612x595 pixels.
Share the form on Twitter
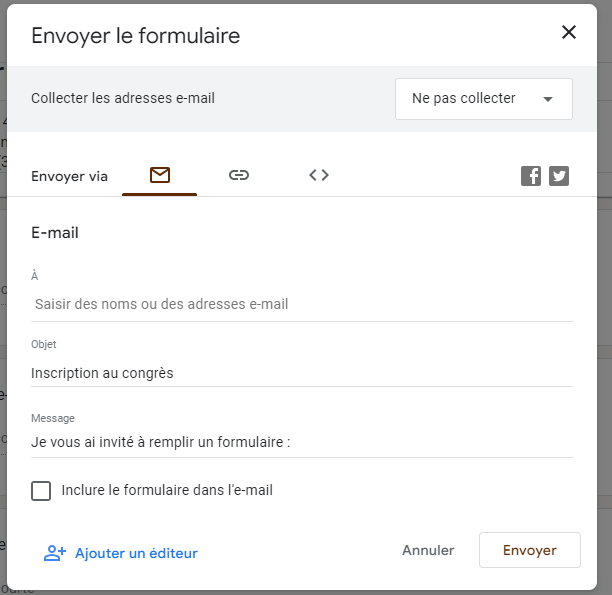pos(559,176)
